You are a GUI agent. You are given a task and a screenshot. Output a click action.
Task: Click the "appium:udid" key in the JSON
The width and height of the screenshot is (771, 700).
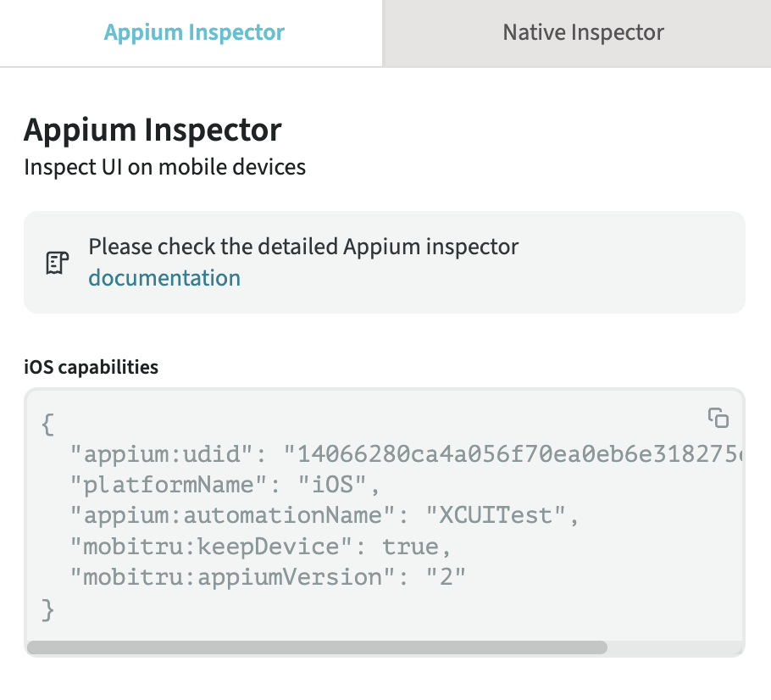163,454
